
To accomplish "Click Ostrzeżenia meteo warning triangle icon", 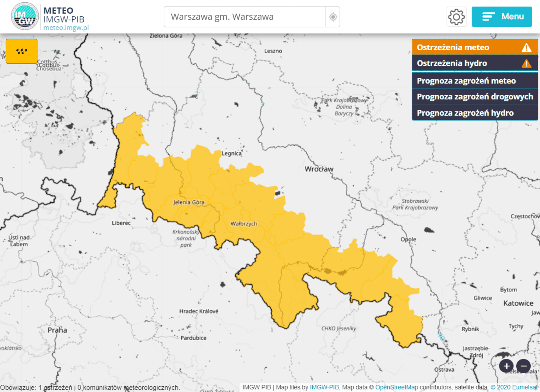I will (x=526, y=47).
